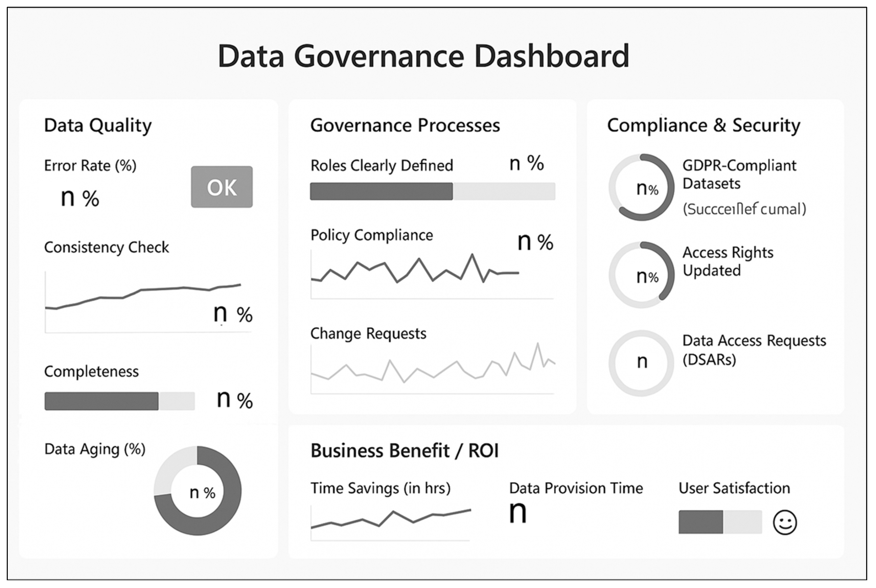Click the Data Access Requests ring indicator

[x=641, y=362]
